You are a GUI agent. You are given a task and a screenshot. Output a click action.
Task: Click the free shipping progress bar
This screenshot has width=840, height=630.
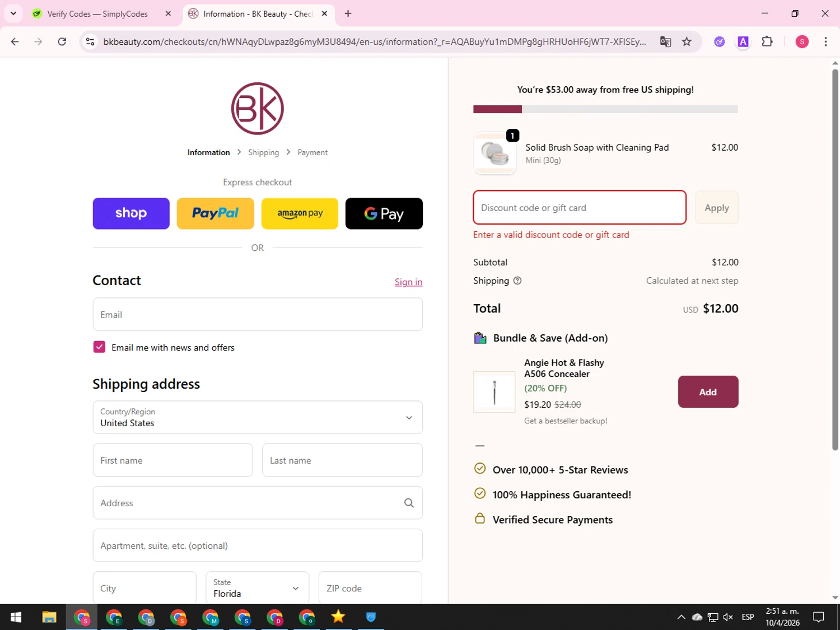tap(605, 109)
